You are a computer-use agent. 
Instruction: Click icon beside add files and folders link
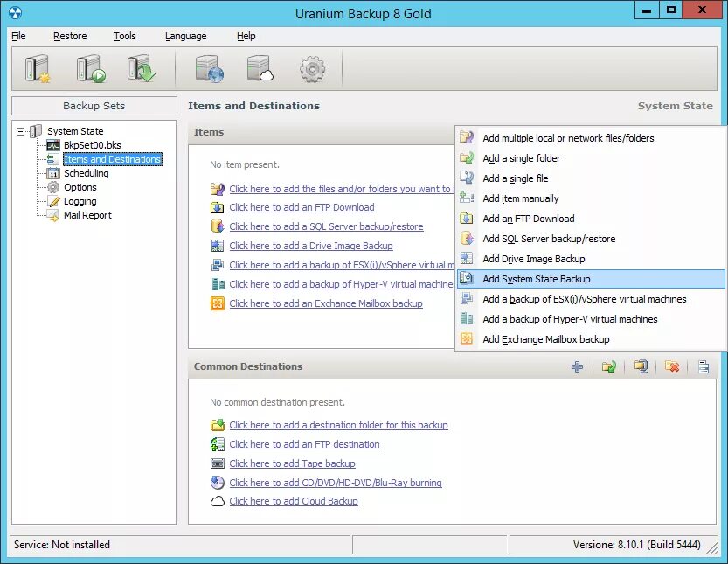(x=218, y=189)
